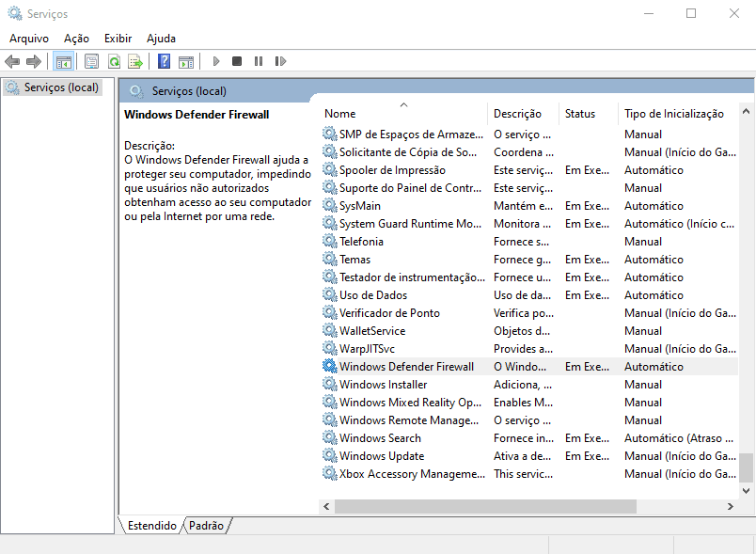Click the gear icon beside Temas
This screenshot has height=554, width=756.
coord(330,259)
